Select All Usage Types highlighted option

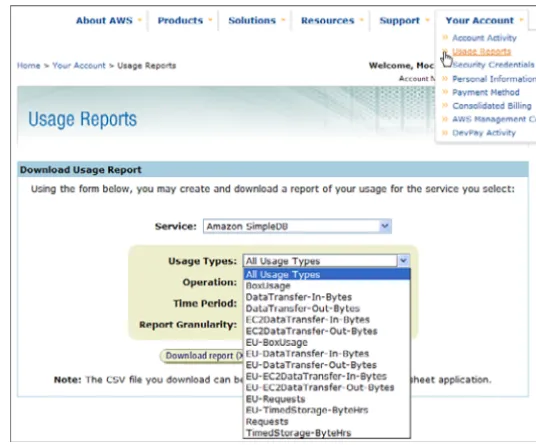(x=327, y=274)
